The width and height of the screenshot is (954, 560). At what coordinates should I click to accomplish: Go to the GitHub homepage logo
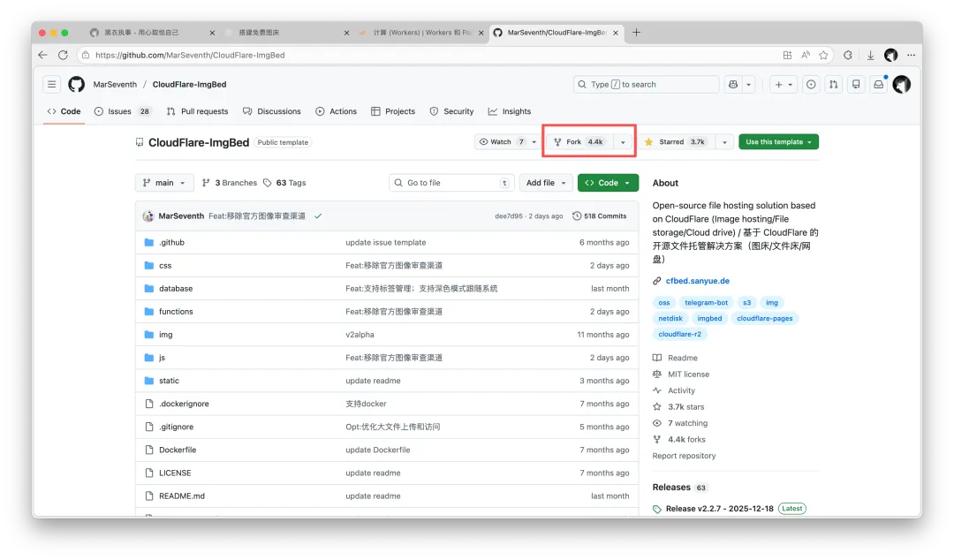77,85
